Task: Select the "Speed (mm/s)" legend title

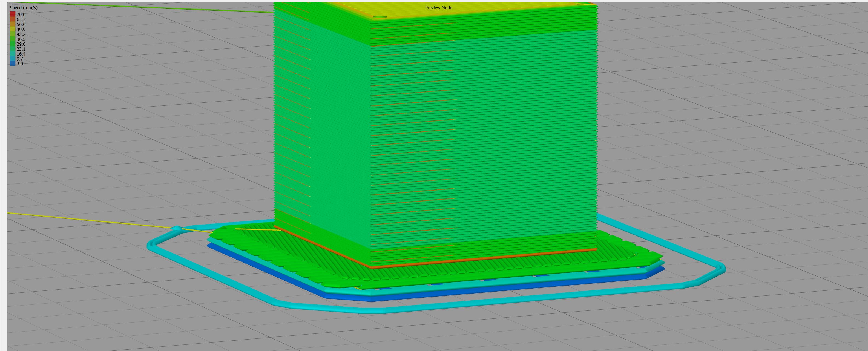Action: (24, 8)
